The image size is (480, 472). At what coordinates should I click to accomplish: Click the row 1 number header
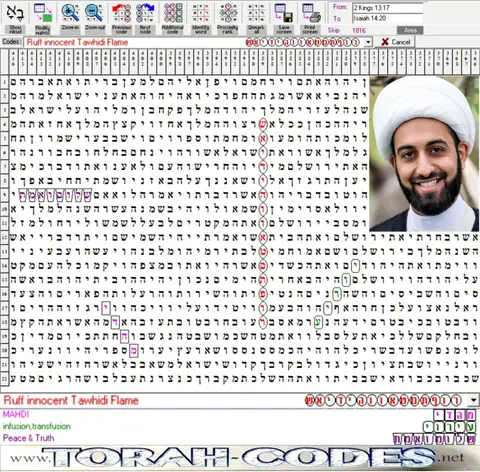[x=4, y=82]
